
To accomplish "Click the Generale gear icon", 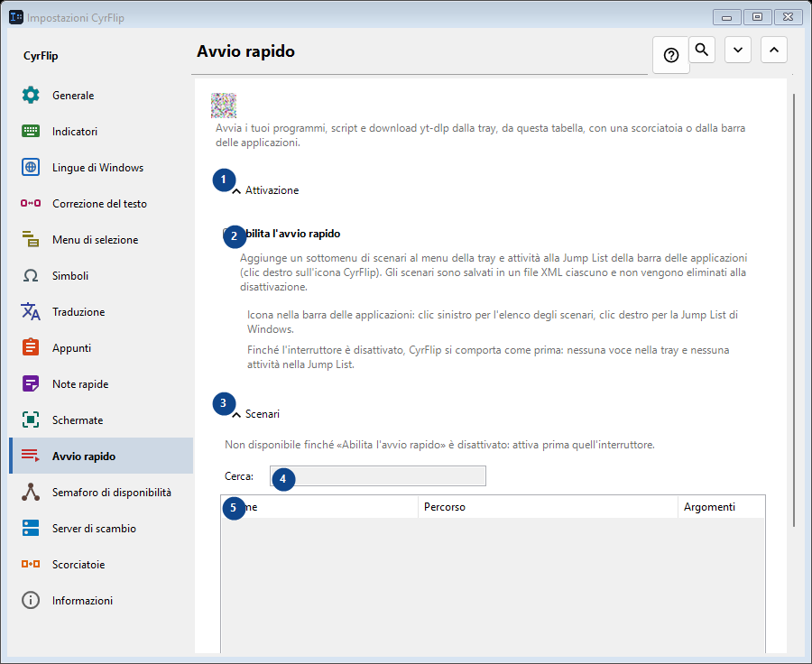I will 31,96.
